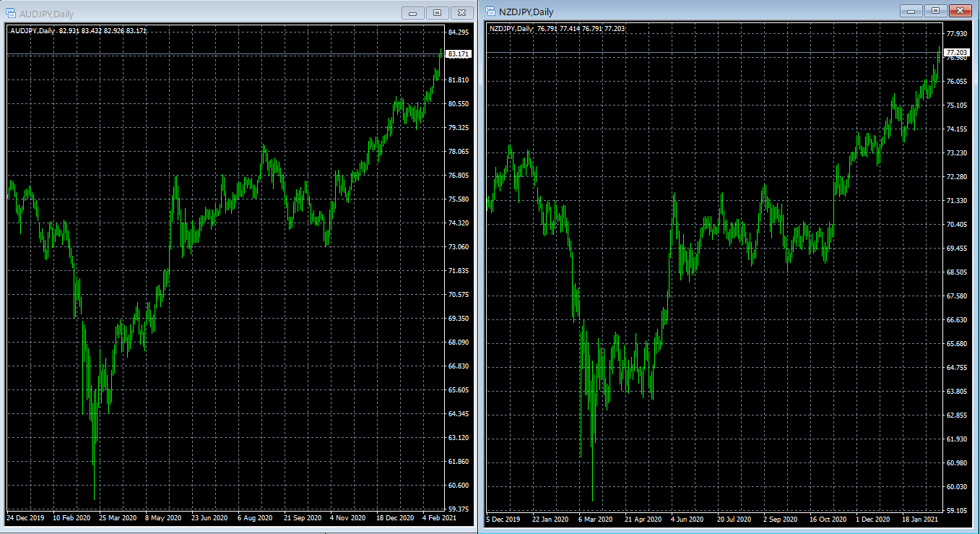980x534 pixels.
Task: Minimize the AUDJPY,Daily chart window
Action: tap(414, 13)
